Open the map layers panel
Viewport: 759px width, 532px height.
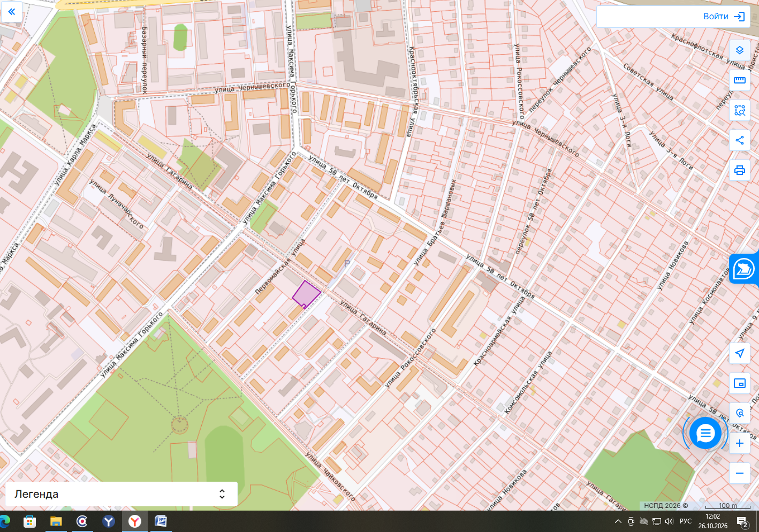click(x=740, y=50)
